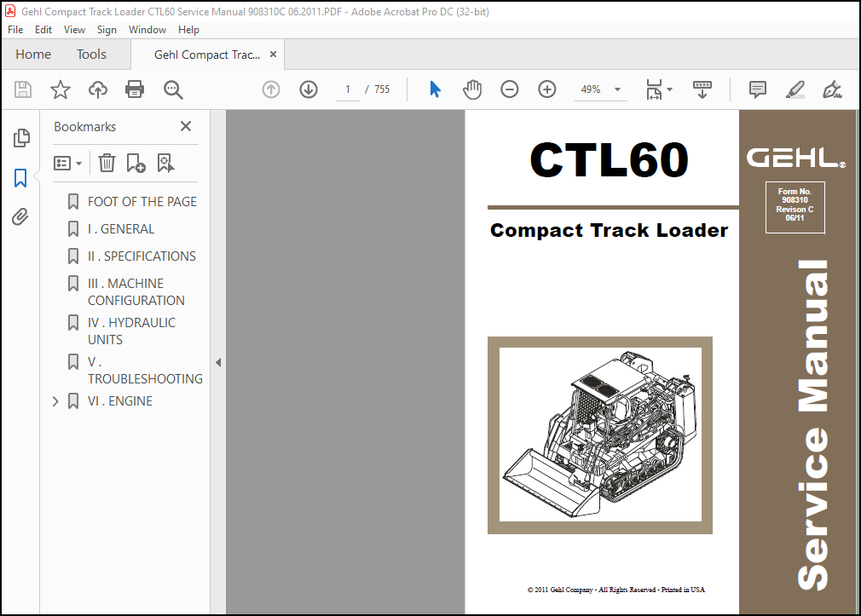Click the 49% zoom value field
Screen dimensions: 861x616
(591, 89)
